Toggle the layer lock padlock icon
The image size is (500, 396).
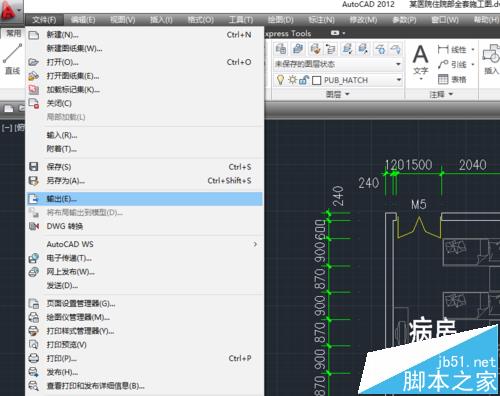304,80
